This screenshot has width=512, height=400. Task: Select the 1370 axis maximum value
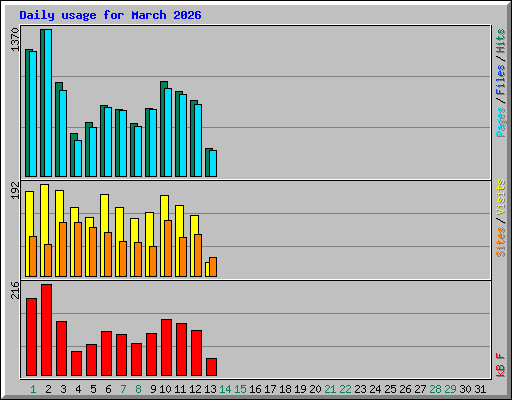pyautogui.click(x=15, y=40)
